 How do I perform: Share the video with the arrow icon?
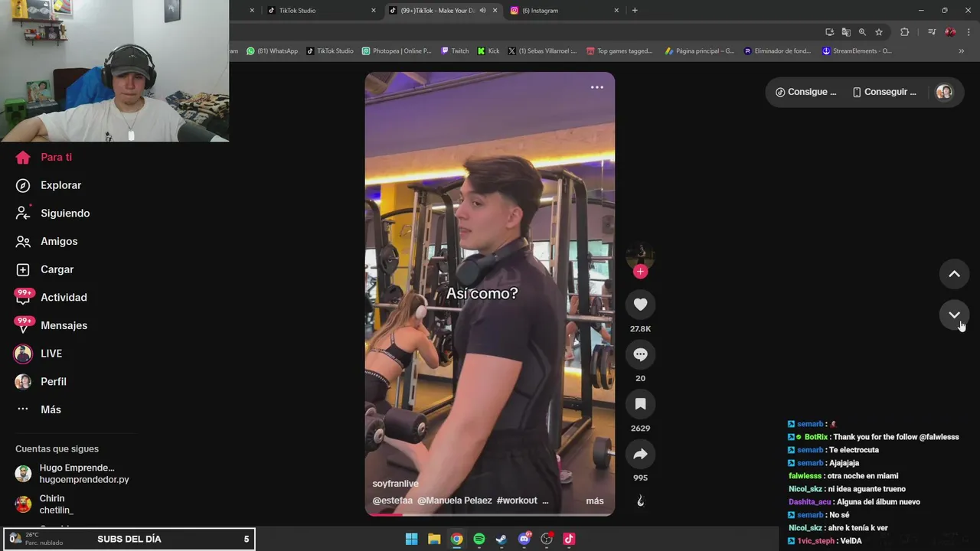[640, 454]
